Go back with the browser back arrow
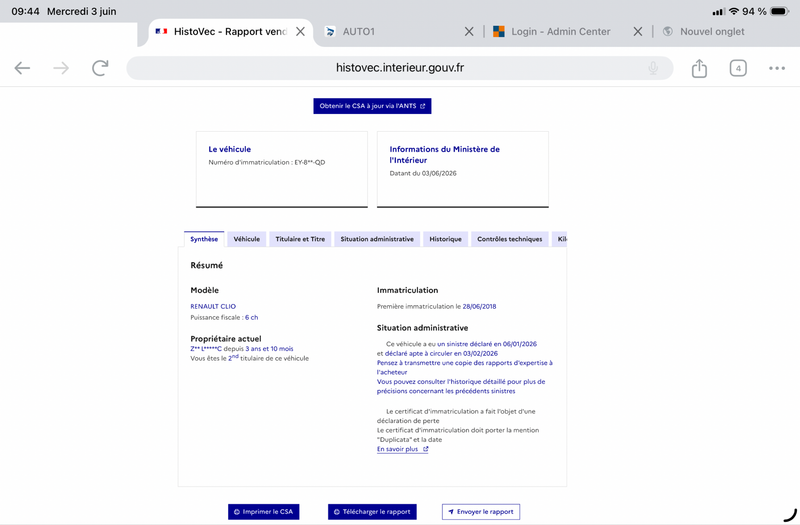The height and width of the screenshot is (525, 800). (22, 68)
